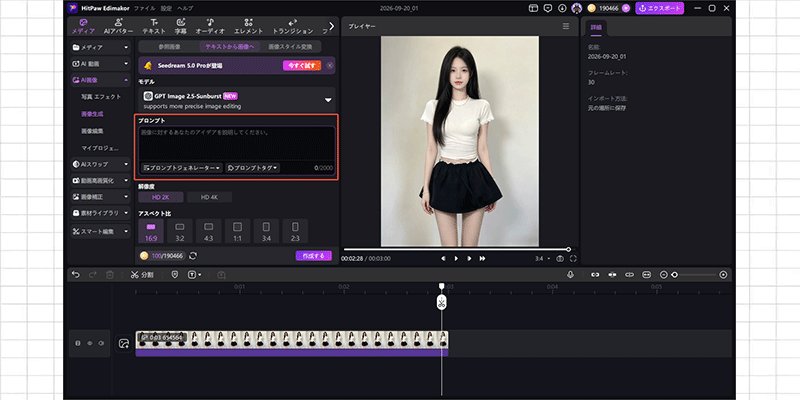Open the feedback message icon in title bar

548,8
